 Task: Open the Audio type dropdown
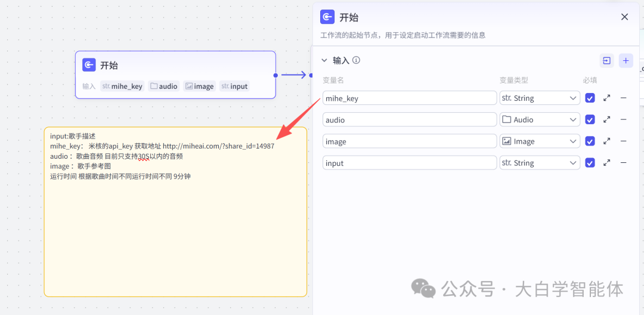pyautogui.click(x=540, y=119)
